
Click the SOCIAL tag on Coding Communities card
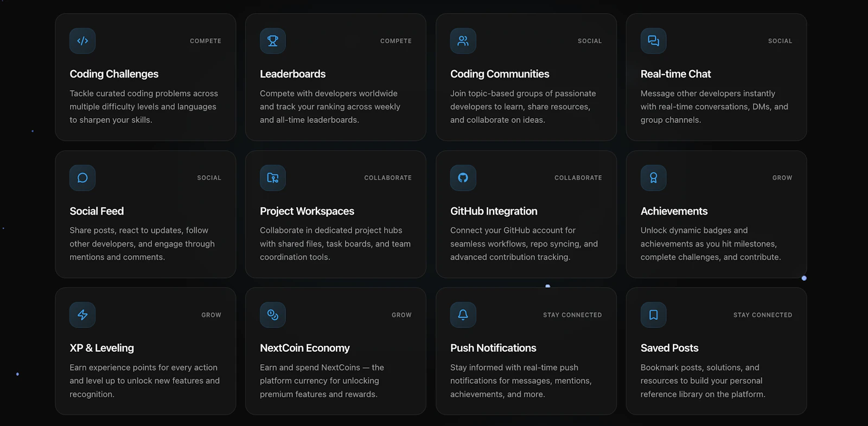590,41
